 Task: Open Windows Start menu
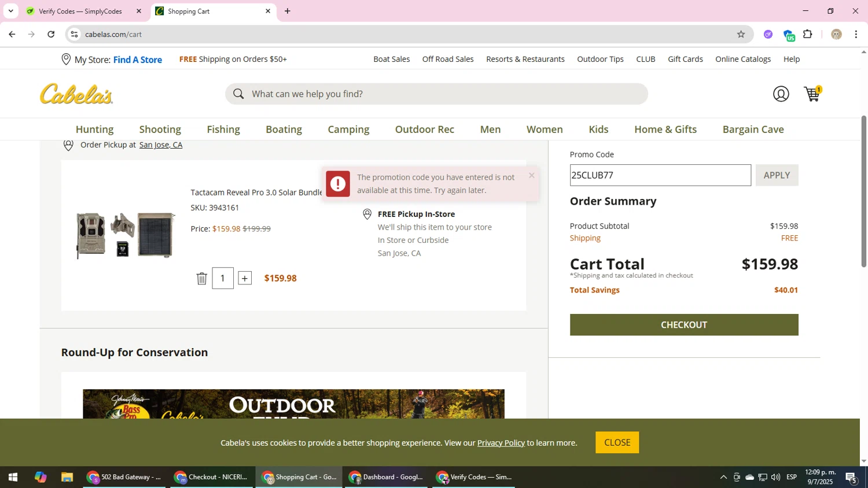[x=12, y=477]
